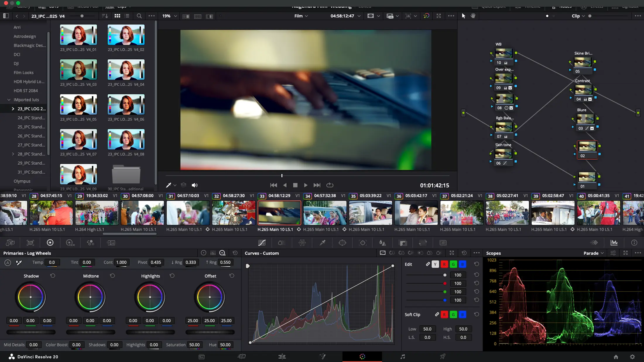The width and height of the screenshot is (644, 362).
Task: Select the Film Looks LUT folder
Action: [23, 73]
